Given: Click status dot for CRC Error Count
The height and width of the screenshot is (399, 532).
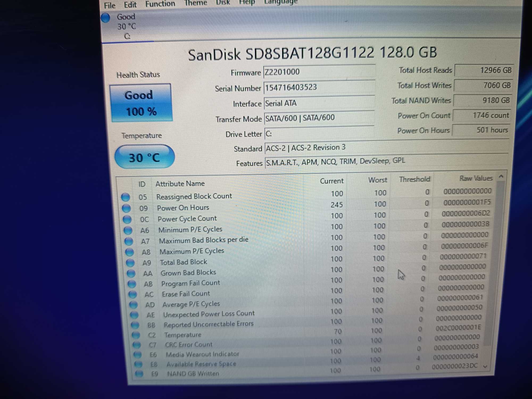Looking at the screenshot, I should (x=137, y=345).
